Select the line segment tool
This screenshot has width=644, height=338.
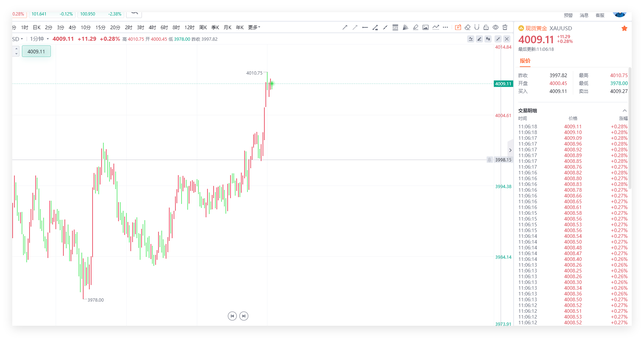[385, 27]
